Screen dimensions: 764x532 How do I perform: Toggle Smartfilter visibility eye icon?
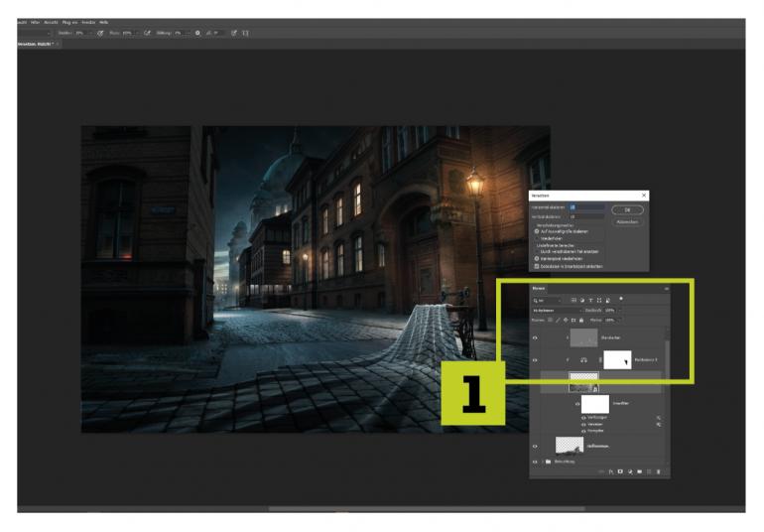pos(577,404)
